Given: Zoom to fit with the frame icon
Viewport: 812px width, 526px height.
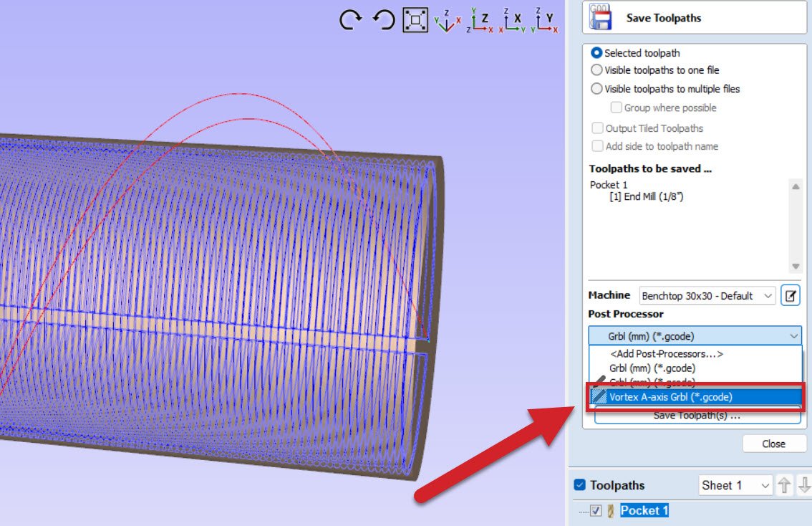Looking at the screenshot, I should 415,20.
